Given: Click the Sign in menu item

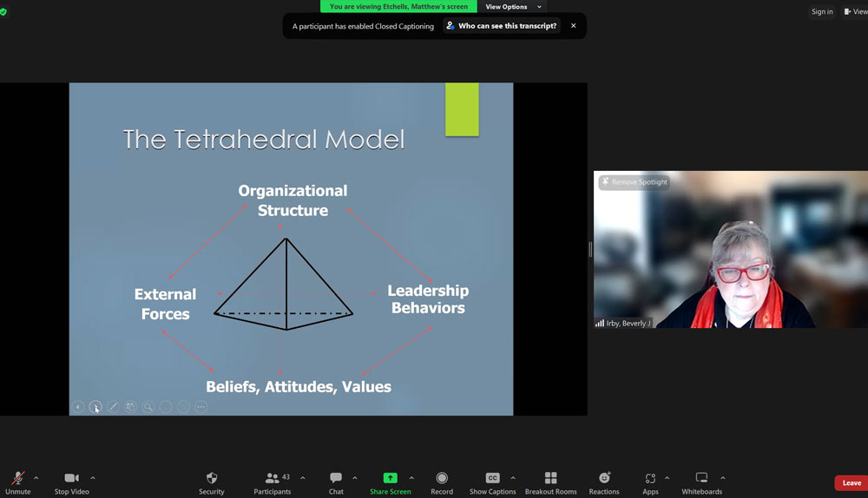Looking at the screenshot, I should [822, 11].
